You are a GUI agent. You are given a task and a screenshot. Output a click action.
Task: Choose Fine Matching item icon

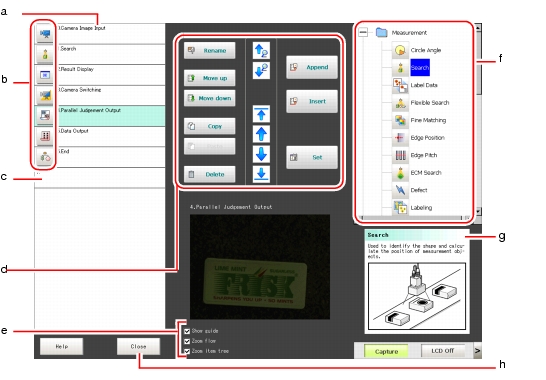click(400, 121)
